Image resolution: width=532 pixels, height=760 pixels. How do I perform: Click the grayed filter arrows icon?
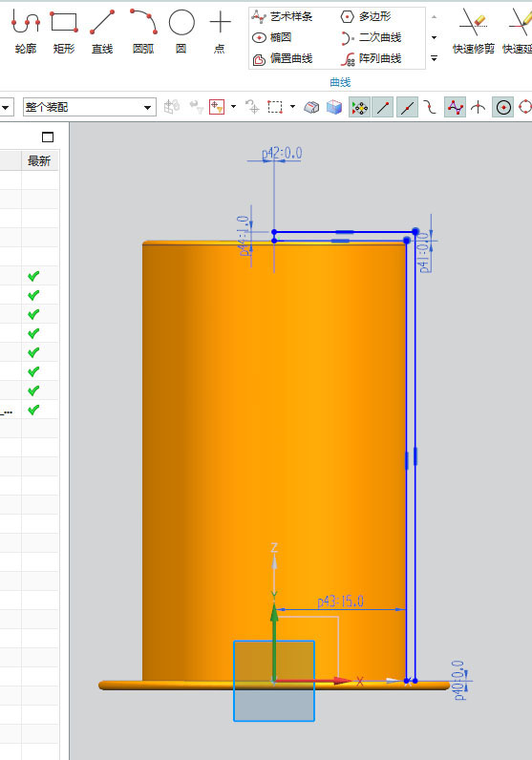(196, 107)
